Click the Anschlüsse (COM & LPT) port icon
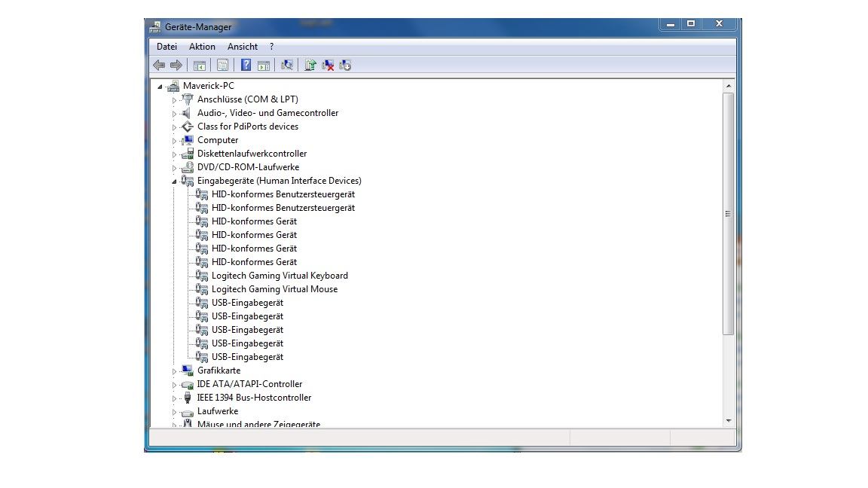 click(188, 99)
